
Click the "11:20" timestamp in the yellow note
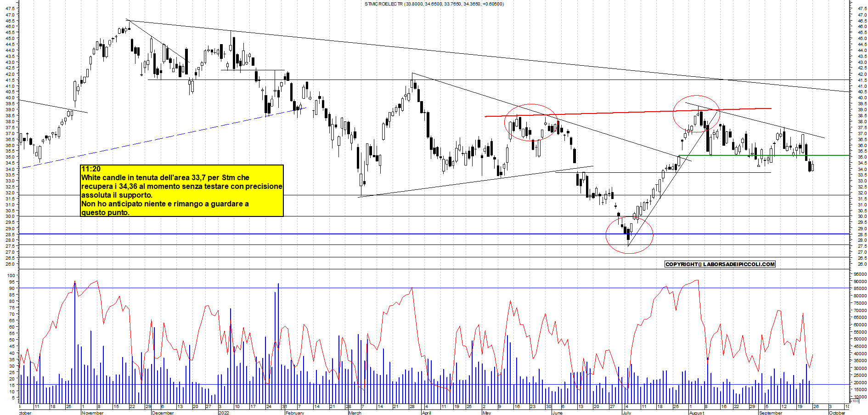pos(91,169)
